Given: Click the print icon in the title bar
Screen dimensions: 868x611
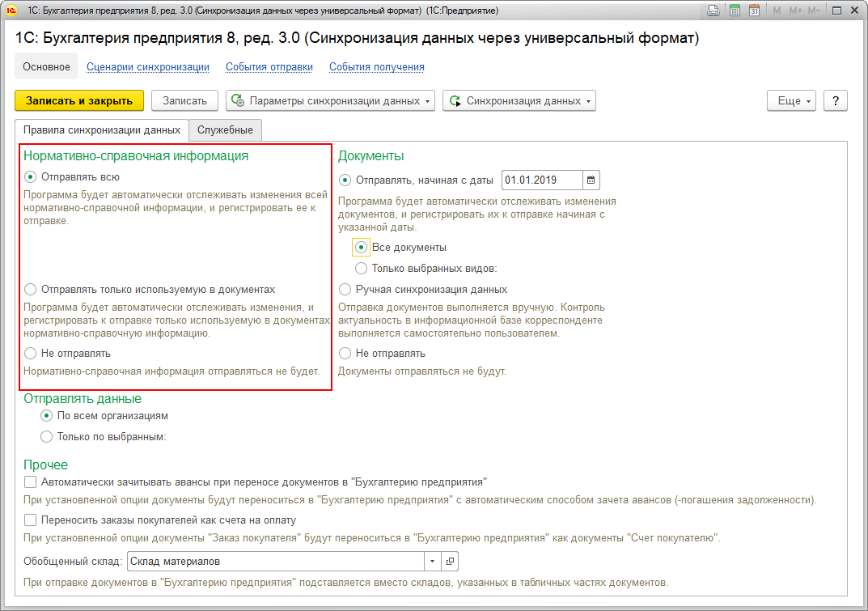Looking at the screenshot, I should (713, 11).
